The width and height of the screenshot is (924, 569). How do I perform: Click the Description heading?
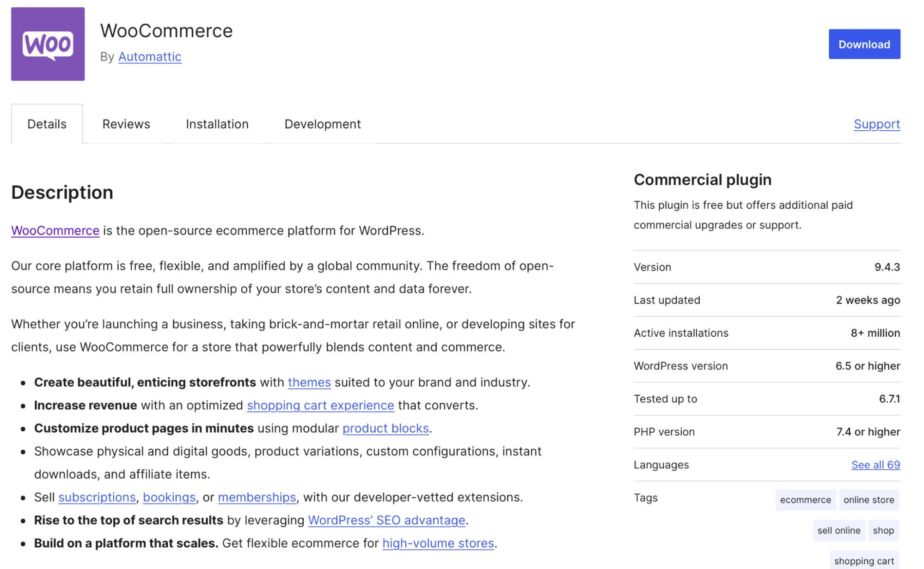62,192
